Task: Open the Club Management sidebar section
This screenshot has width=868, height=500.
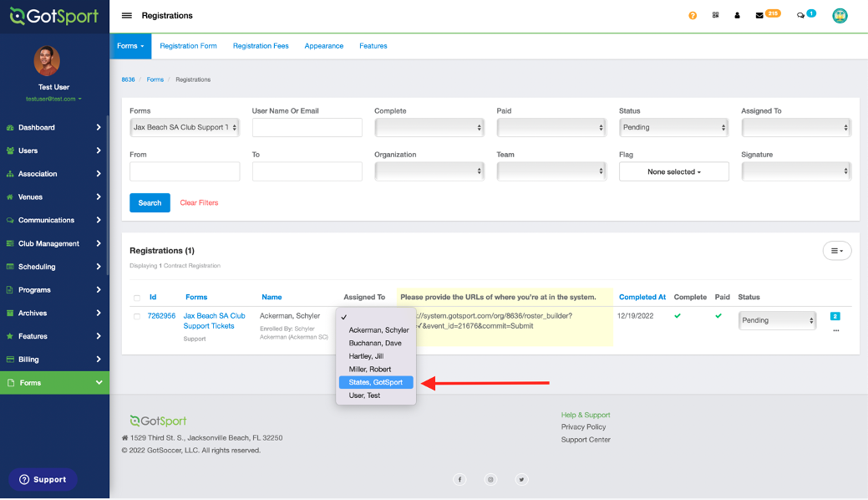Action: [x=54, y=243]
